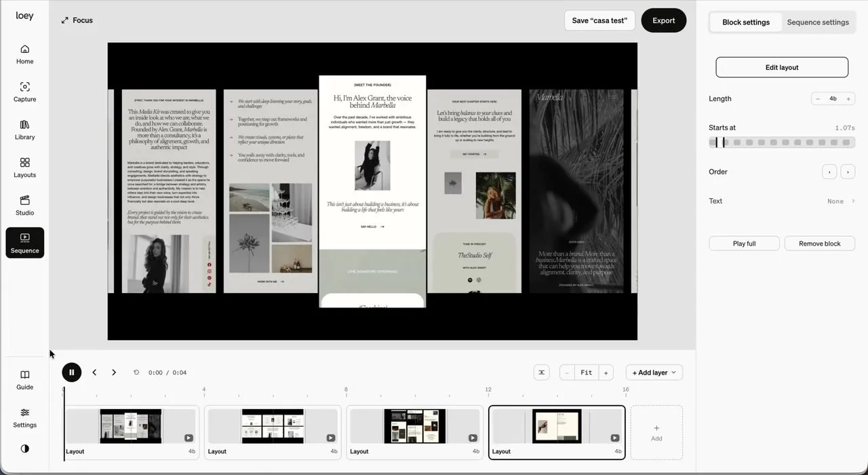Select the Sequence sidebar item
This screenshot has width=868, height=475.
pyautogui.click(x=24, y=243)
